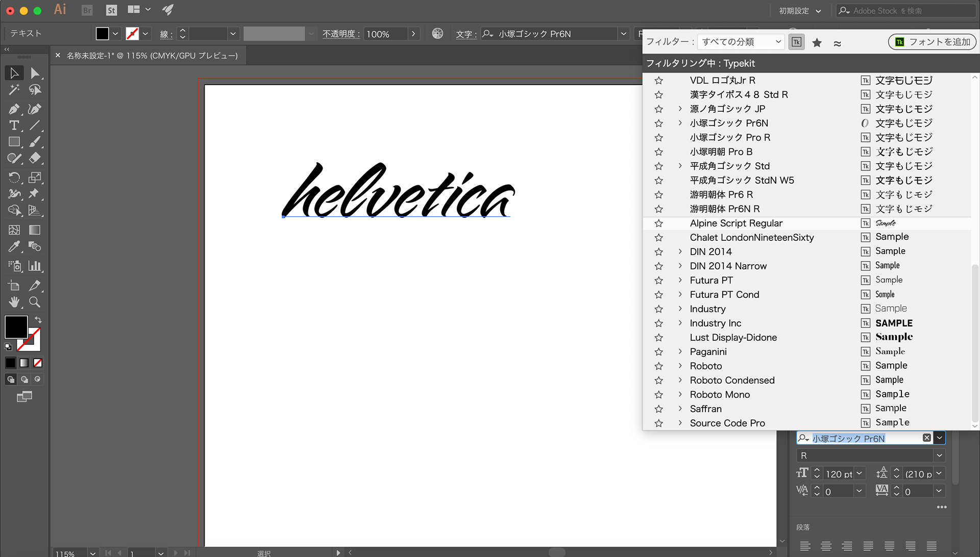Click the フォントを追加 button
Viewport: 980px width, 557px height.
pyautogui.click(x=932, y=42)
